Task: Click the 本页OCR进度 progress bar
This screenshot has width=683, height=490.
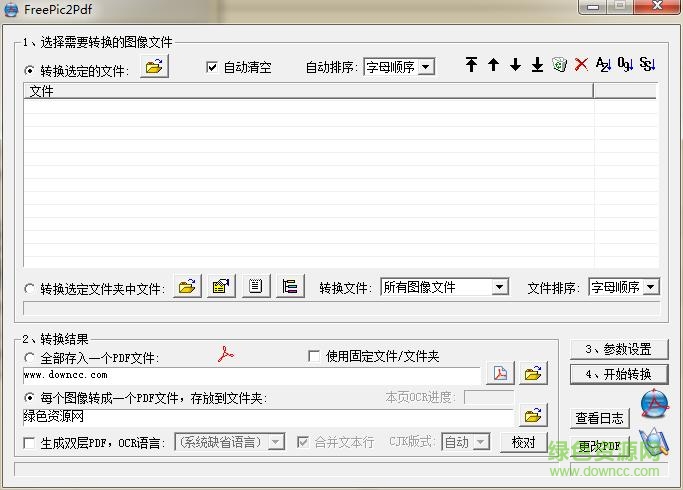Action: point(489,397)
